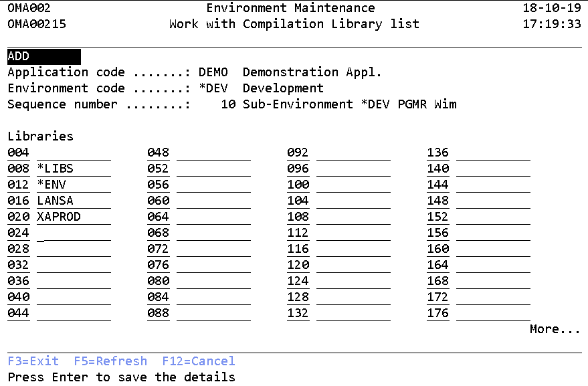This screenshot has height=386, width=588.
Task: Click the XAPROD library field at 020
Action: [x=74, y=217]
